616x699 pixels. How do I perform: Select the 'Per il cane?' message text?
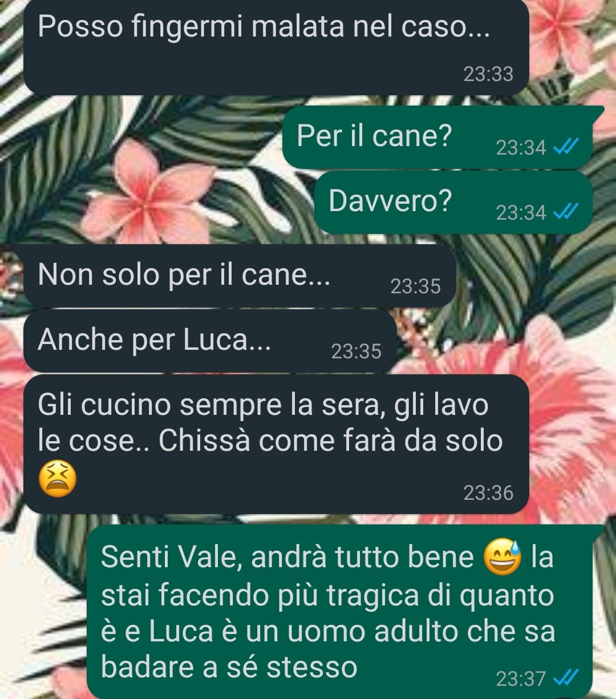pyautogui.click(x=374, y=136)
